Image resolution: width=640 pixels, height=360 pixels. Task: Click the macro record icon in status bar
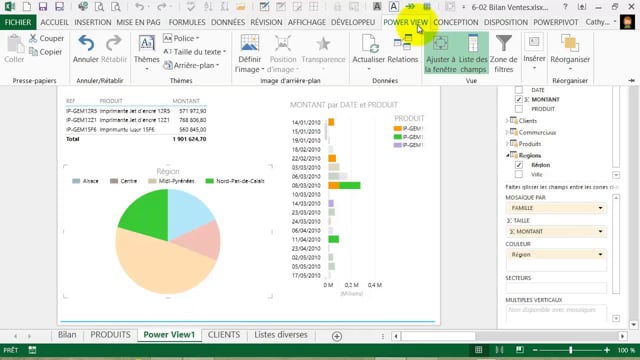[32, 350]
